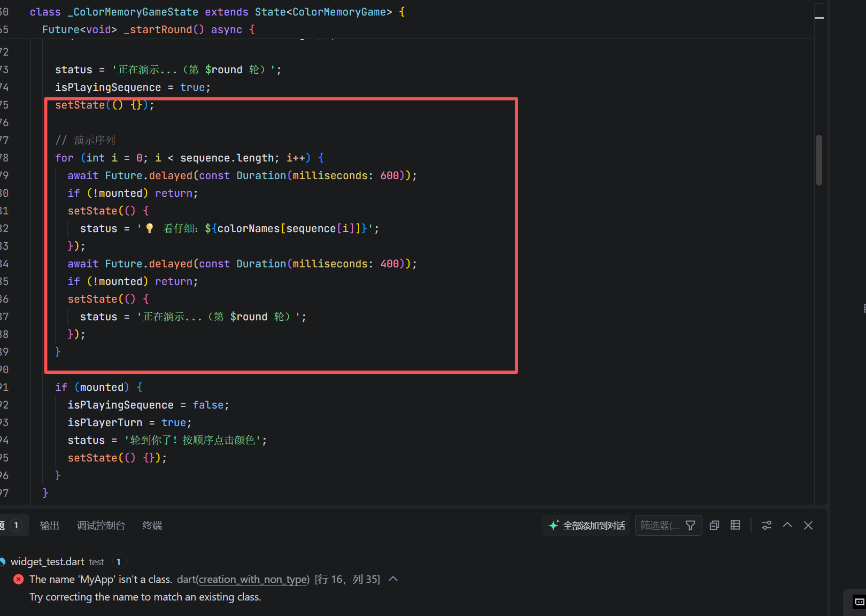The width and height of the screenshot is (866, 616).
Task: Click the Dart file icon beside widget_test.dart
Action: [x=3, y=561]
